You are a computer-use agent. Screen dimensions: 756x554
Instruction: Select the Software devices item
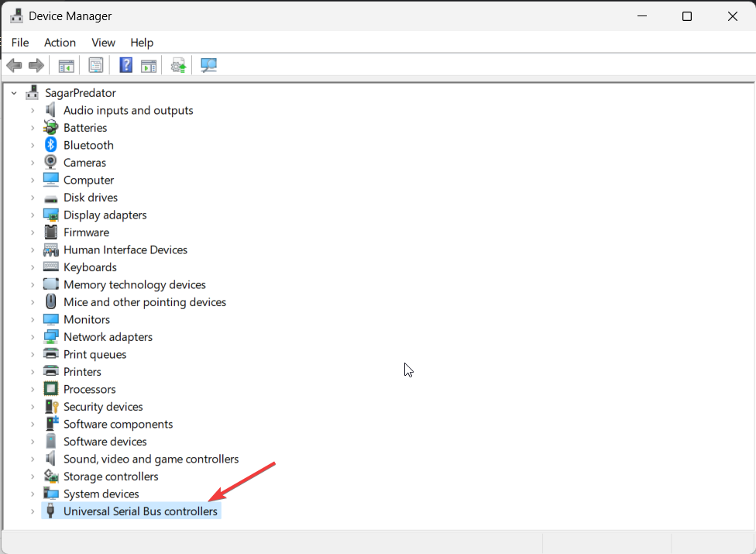tap(105, 441)
